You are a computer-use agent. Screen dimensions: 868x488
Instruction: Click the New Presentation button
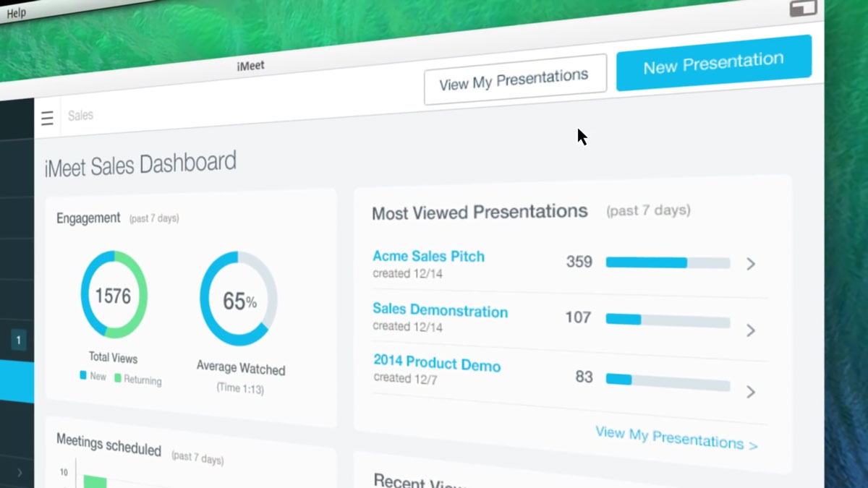click(713, 64)
